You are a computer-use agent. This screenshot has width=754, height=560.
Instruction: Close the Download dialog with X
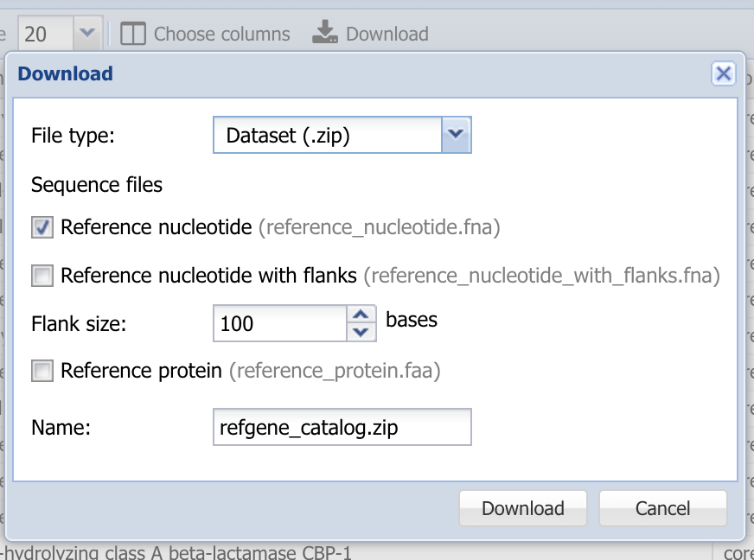723,73
